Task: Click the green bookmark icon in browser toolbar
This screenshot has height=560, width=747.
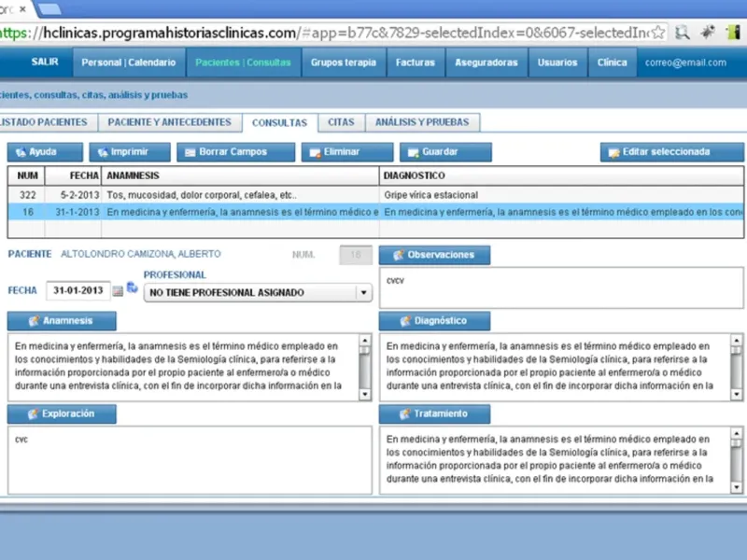Action: coord(733,33)
